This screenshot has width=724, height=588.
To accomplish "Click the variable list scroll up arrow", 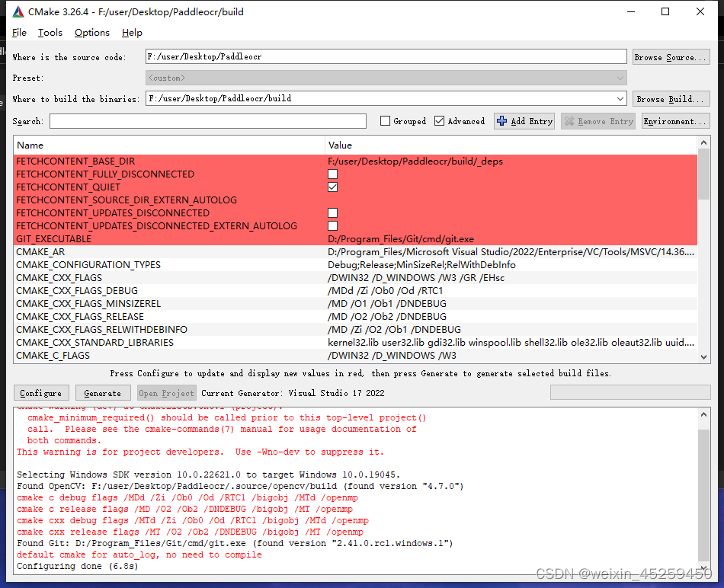I will [x=703, y=142].
